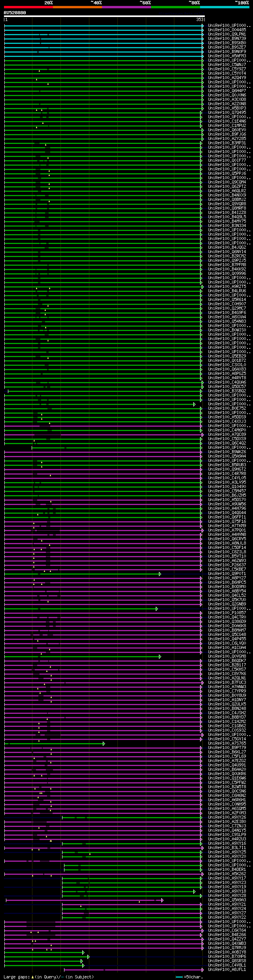
Task: Select hit label UniRef100_Q9HGT2
Action: pos(227,469)
